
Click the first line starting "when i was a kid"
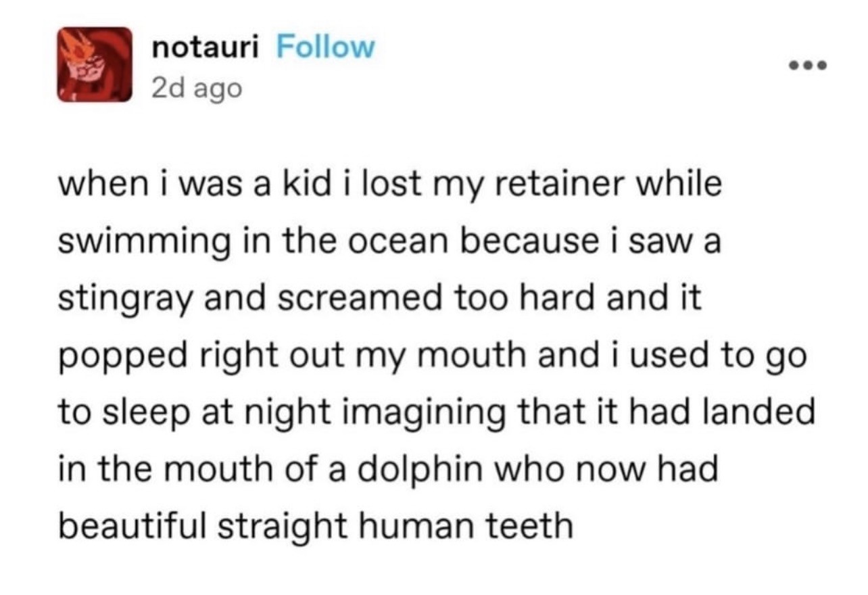pyautogui.click(x=390, y=186)
